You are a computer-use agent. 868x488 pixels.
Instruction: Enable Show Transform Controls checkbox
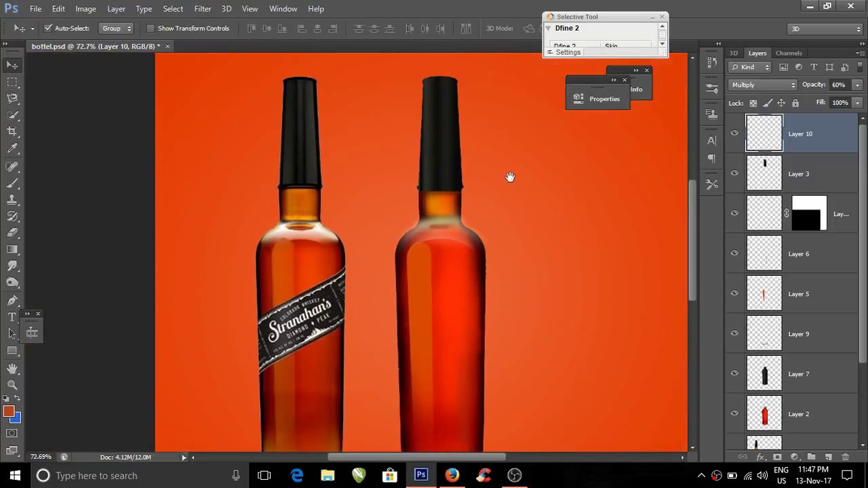151,28
